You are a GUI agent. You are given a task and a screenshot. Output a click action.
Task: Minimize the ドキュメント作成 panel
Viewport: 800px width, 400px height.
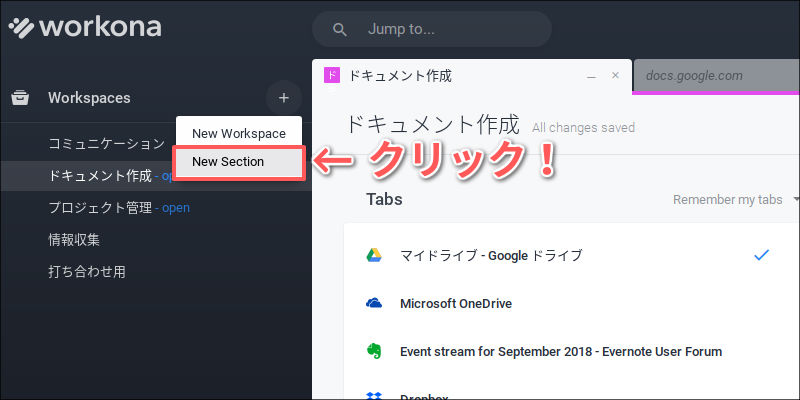tap(591, 77)
